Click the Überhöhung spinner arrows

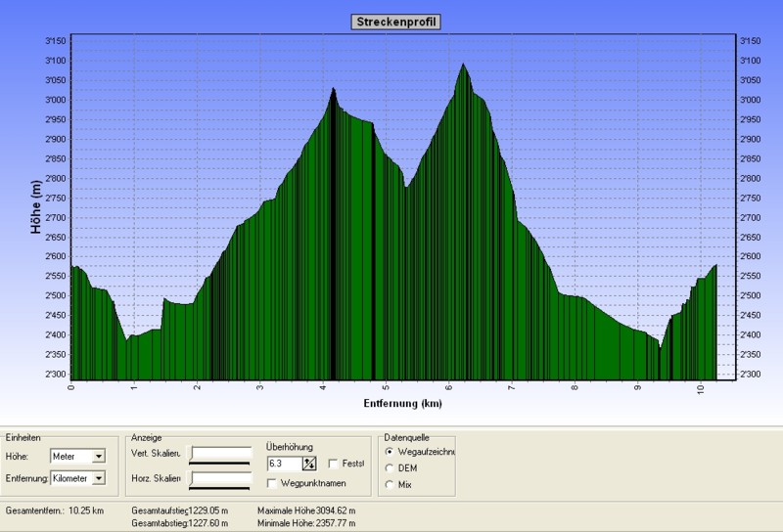tap(310, 464)
